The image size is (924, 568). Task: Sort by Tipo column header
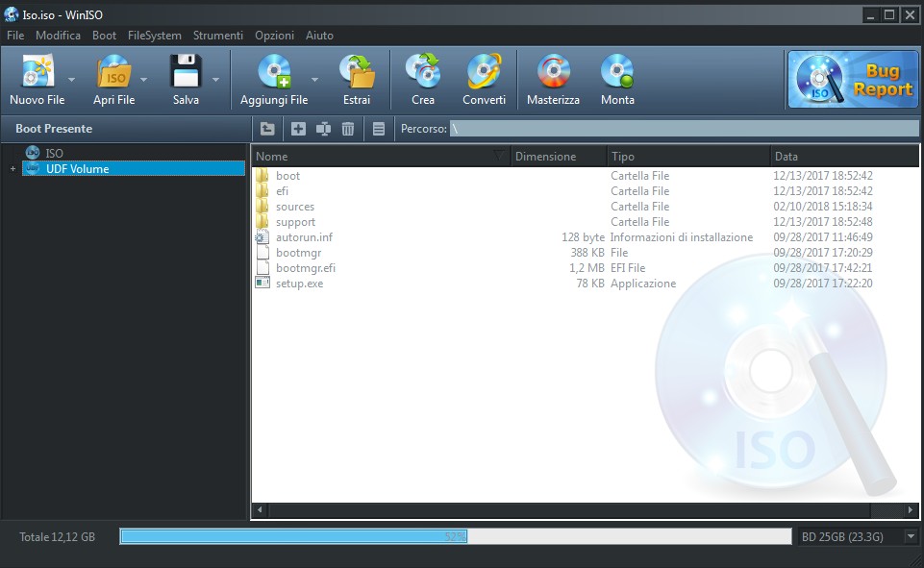688,156
